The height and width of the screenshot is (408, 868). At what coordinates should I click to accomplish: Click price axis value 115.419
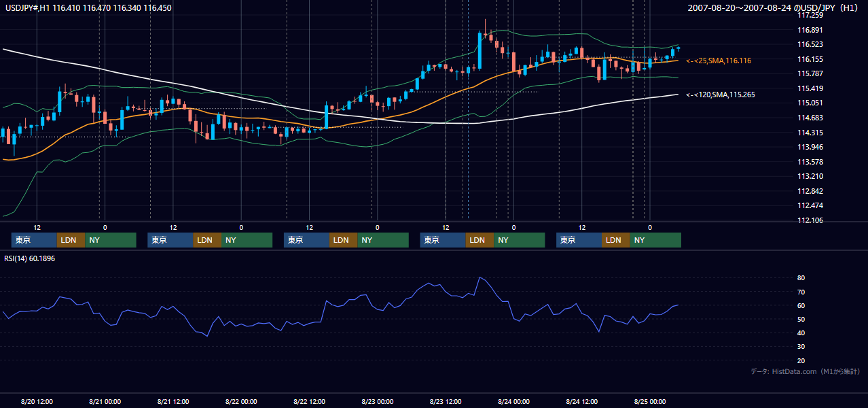point(810,88)
